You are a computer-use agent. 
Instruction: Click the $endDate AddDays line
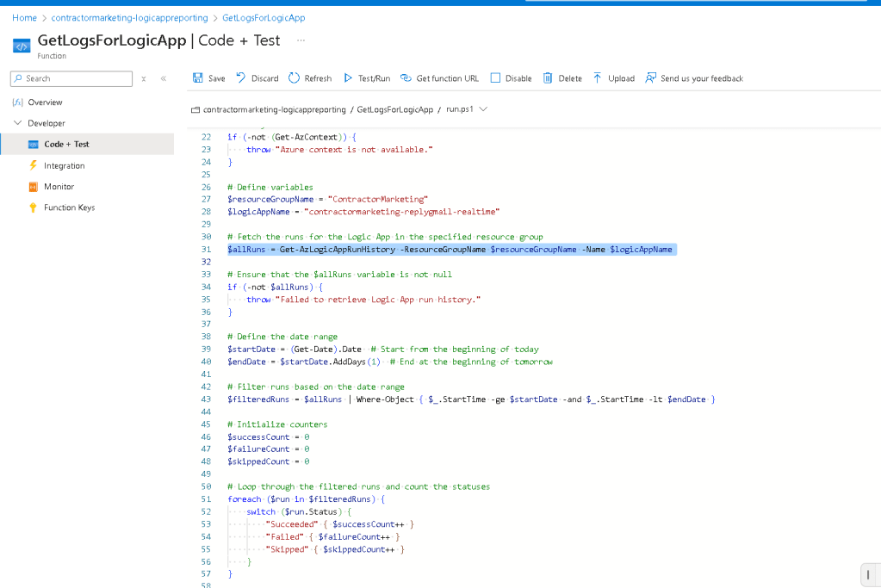coord(390,362)
